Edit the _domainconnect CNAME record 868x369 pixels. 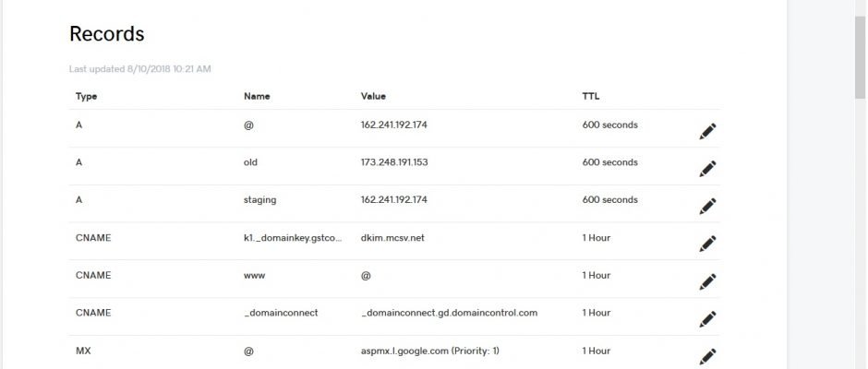tap(707, 319)
